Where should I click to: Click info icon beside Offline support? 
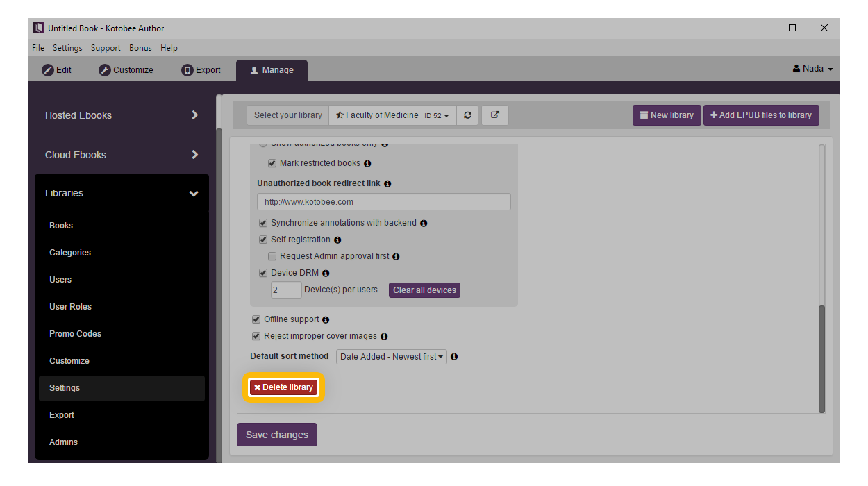click(326, 320)
